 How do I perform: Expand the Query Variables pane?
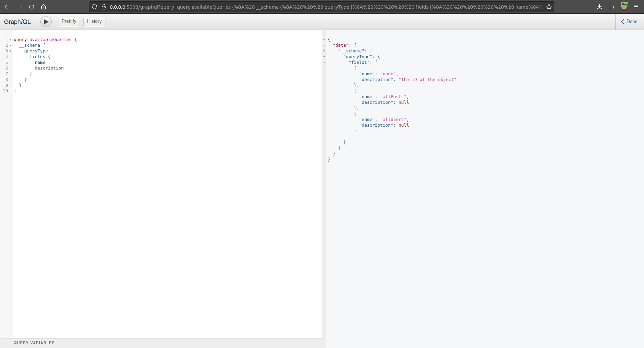coord(34,343)
